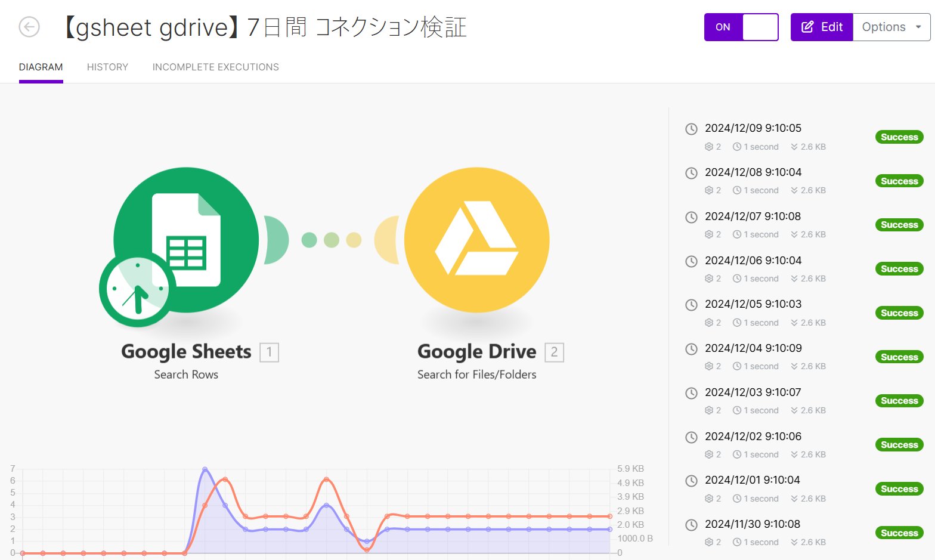Open the 2024/12/04 9:10:09 execution
Image resolution: width=935 pixels, height=560 pixels.
pos(753,348)
